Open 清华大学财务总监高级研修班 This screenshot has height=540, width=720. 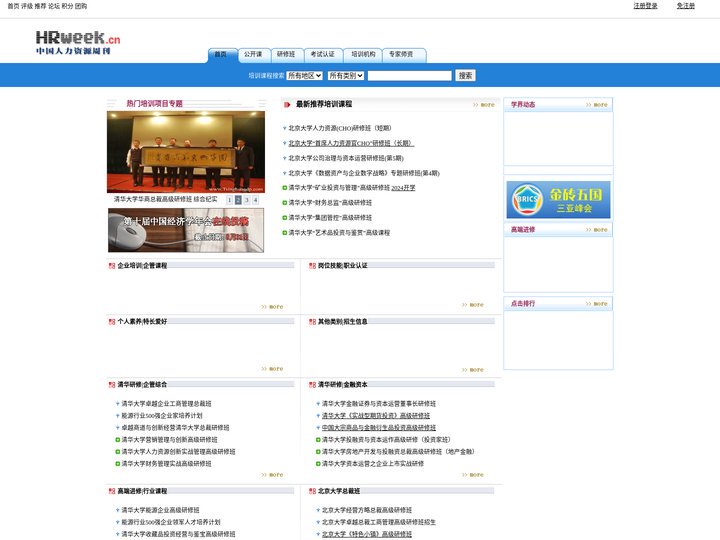point(330,202)
